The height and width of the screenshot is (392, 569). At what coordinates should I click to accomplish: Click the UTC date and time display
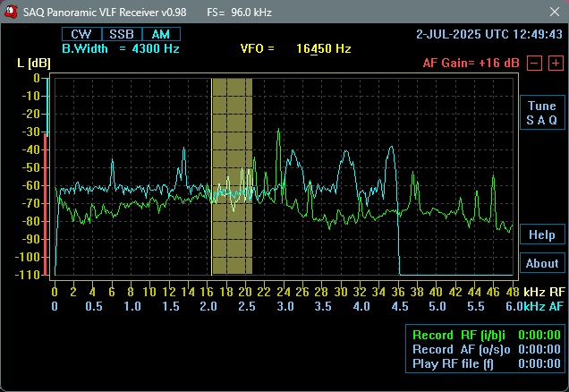(489, 34)
